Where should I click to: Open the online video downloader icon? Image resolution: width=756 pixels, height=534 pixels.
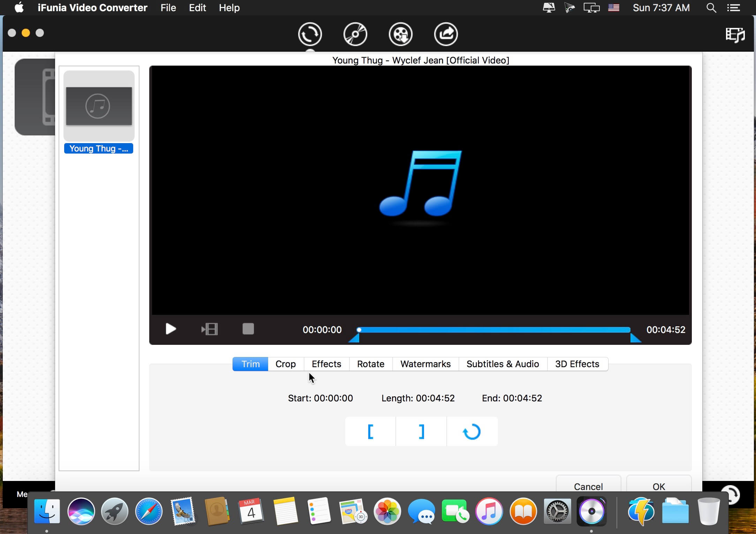400,34
